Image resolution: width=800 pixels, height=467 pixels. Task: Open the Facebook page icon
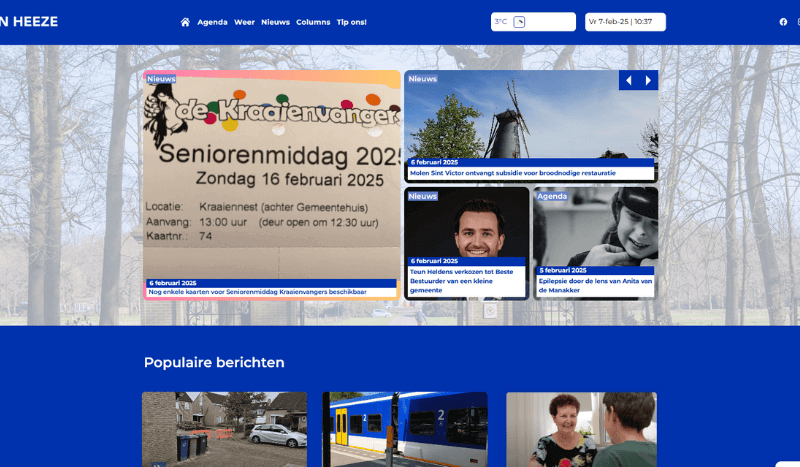783,22
